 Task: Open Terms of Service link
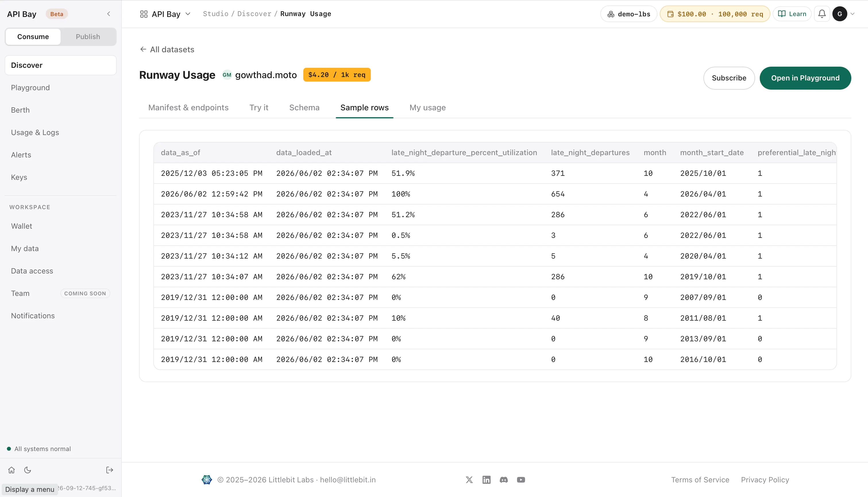700,479
